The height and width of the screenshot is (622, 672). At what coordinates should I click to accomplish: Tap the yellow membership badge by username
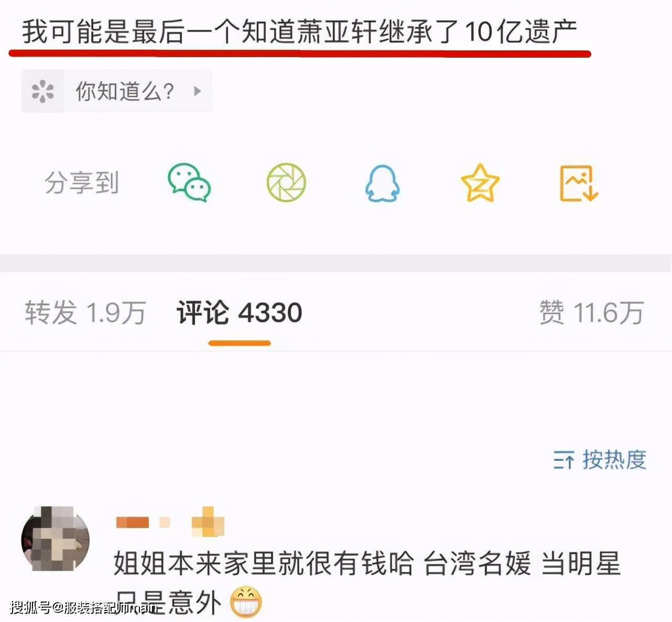click(208, 522)
